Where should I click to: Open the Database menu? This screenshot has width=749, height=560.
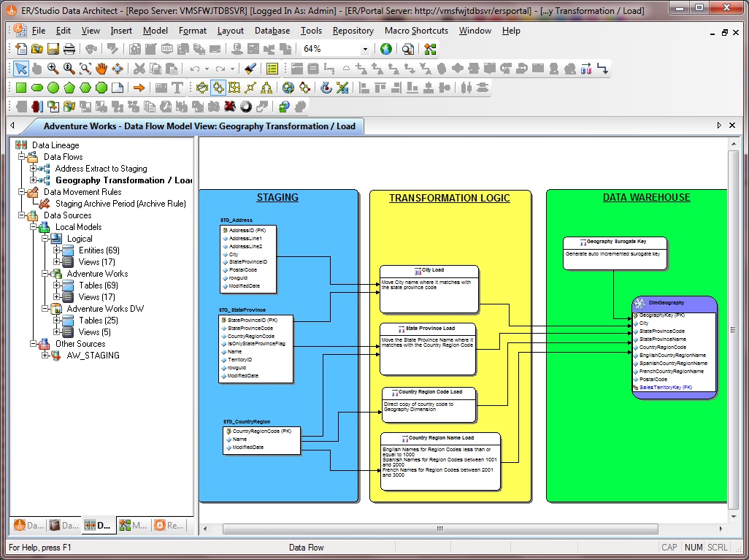(x=272, y=31)
